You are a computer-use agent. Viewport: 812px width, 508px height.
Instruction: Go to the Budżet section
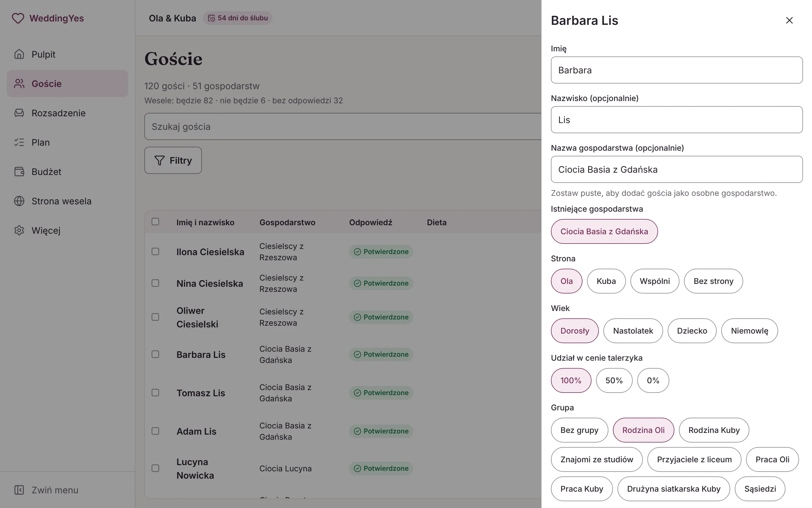(67, 172)
